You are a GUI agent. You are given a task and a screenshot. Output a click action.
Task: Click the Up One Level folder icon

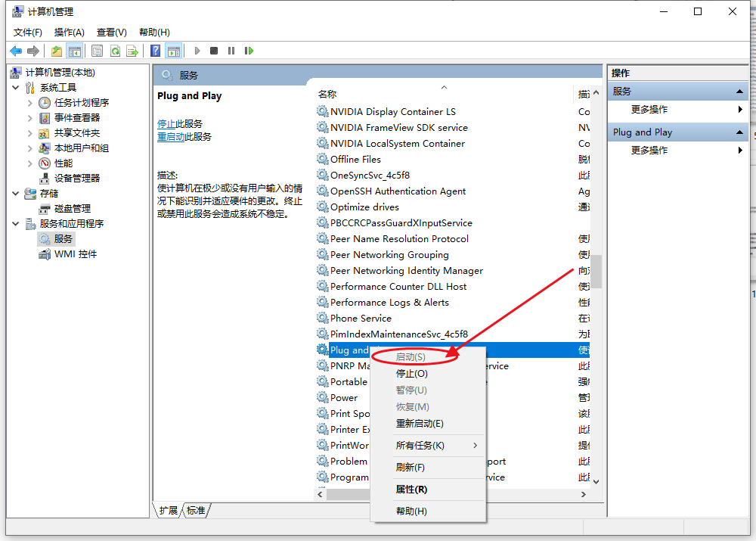pos(57,51)
